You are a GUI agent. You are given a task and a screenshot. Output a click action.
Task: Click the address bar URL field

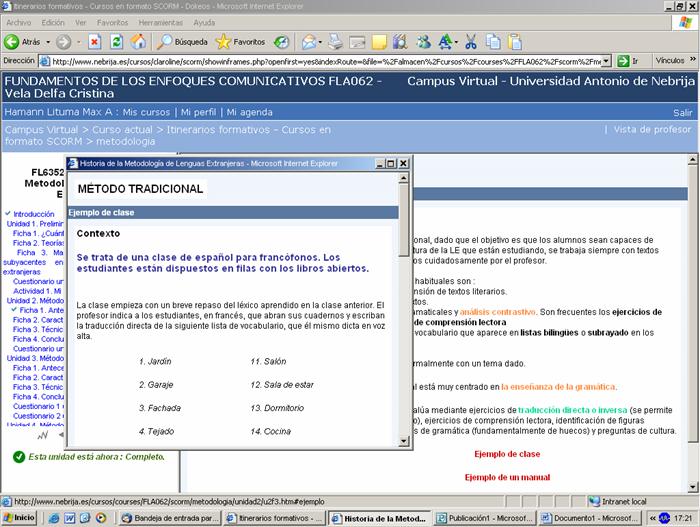pos(326,61)
